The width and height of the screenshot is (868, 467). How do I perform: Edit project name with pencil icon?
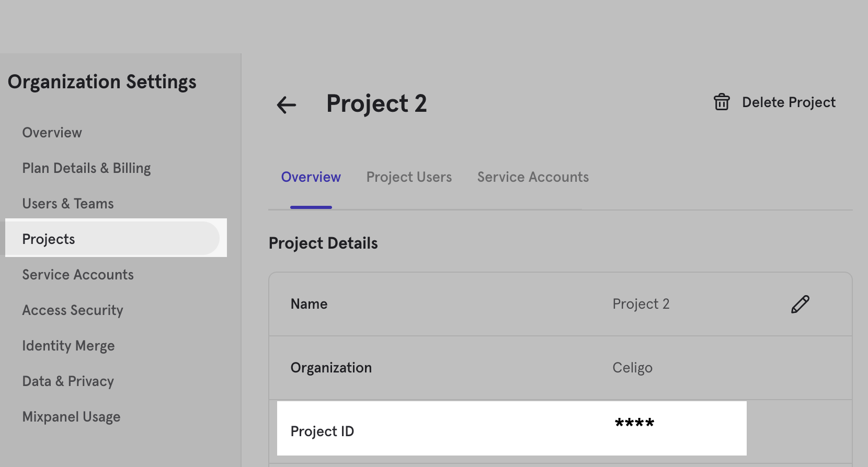click(x=800, y=304)
